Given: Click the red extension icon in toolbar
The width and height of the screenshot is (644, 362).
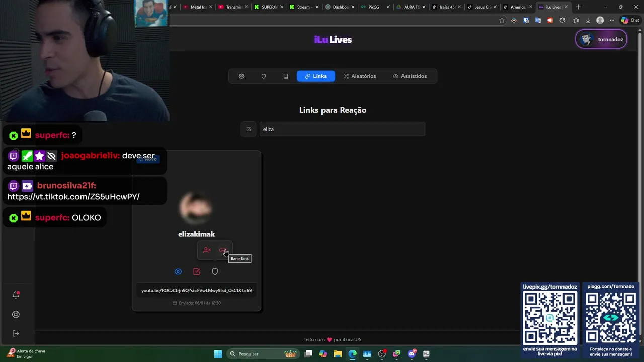Looking at the screenshot, I should [x=550, y=20].
